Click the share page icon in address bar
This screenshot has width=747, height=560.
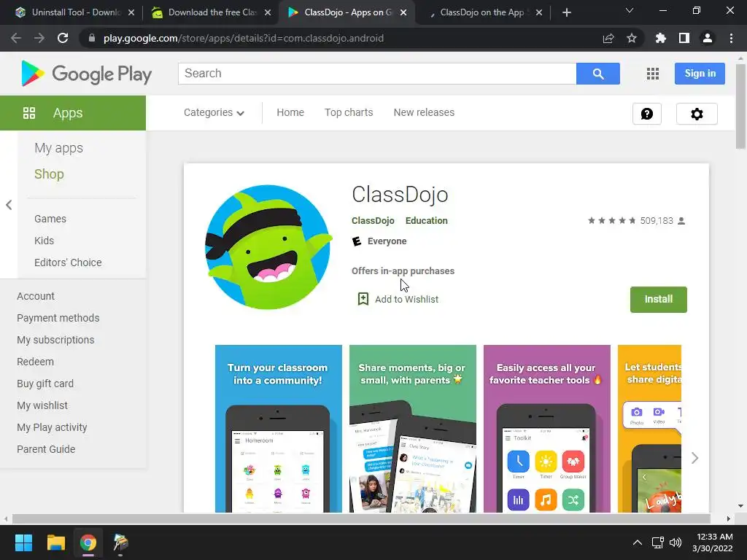[608, 38]
